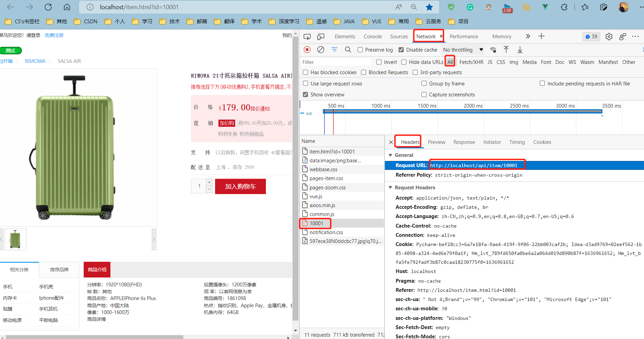Click the zoom magnifier in address bar
This screenshot has height=339, width=644.
click(414, 7)
